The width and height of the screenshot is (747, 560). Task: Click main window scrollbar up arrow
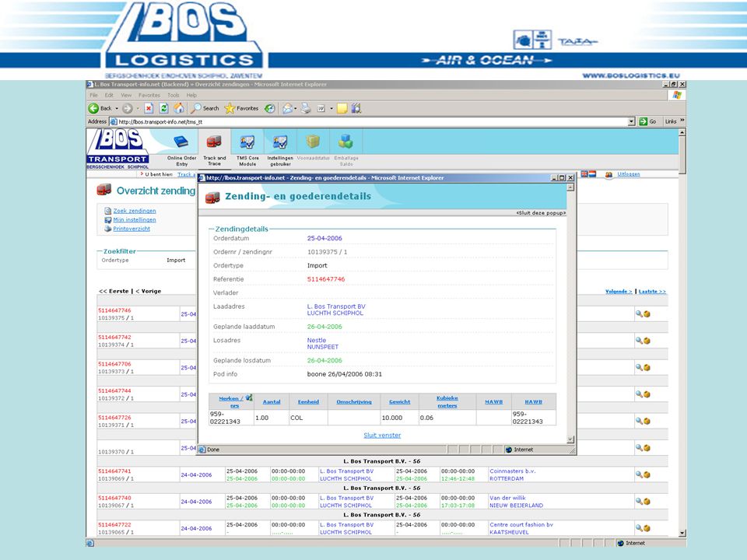pyautogui.click(x=682, y=132)
